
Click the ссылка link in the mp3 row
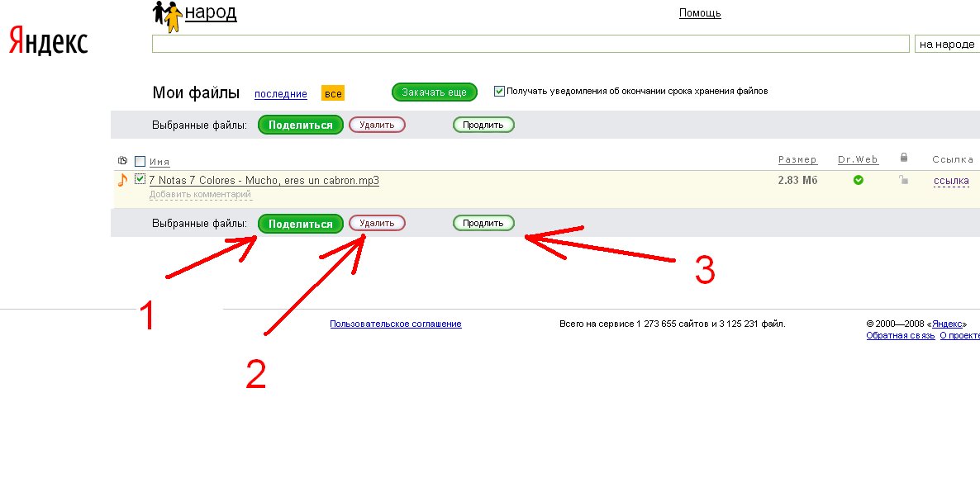[951, 181]
